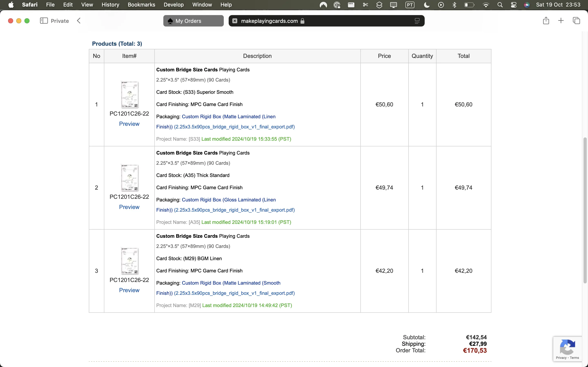Share the current page via the share icon
The image size is (588, 367).
(x=546, y=21)
